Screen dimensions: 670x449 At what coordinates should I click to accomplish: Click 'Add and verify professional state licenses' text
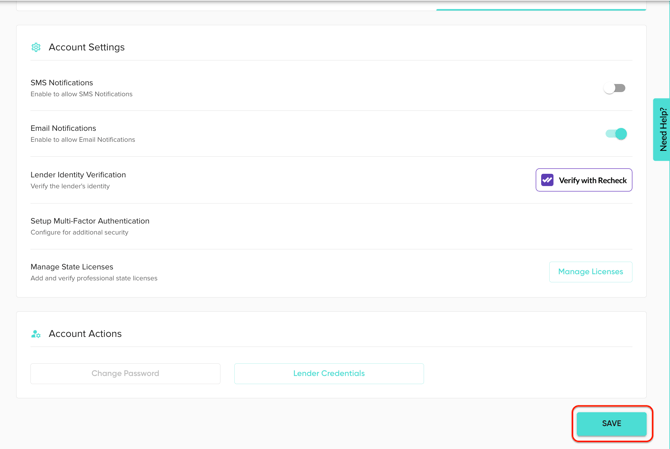(94, 278)
